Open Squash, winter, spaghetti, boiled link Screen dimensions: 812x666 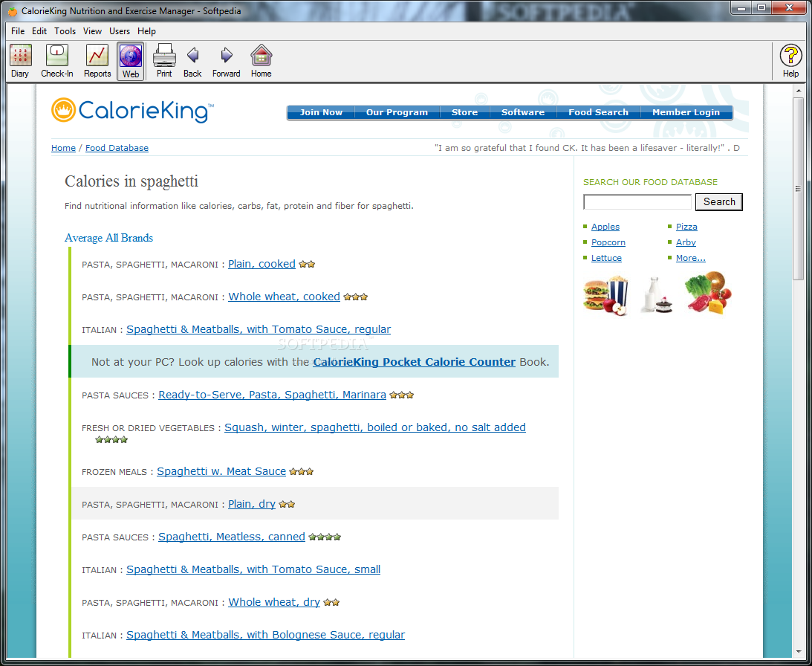pos(375,427)
